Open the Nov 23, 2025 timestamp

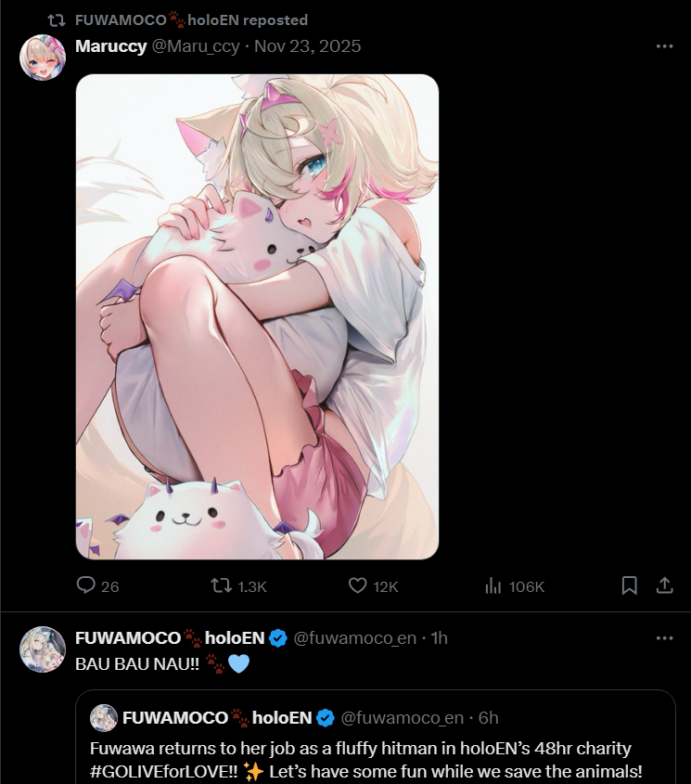(308, 46)
